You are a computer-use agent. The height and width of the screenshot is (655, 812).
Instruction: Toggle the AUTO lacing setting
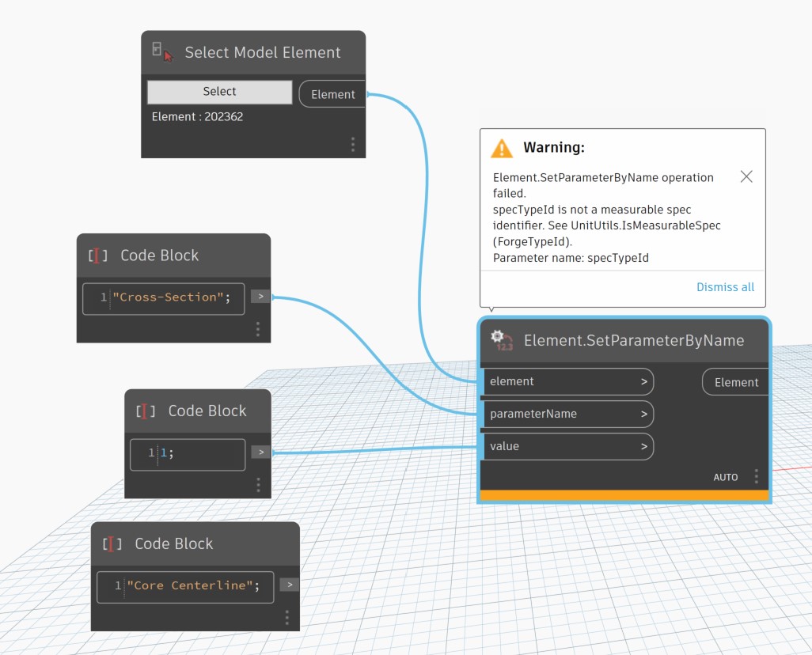click(x=726, y=477)
